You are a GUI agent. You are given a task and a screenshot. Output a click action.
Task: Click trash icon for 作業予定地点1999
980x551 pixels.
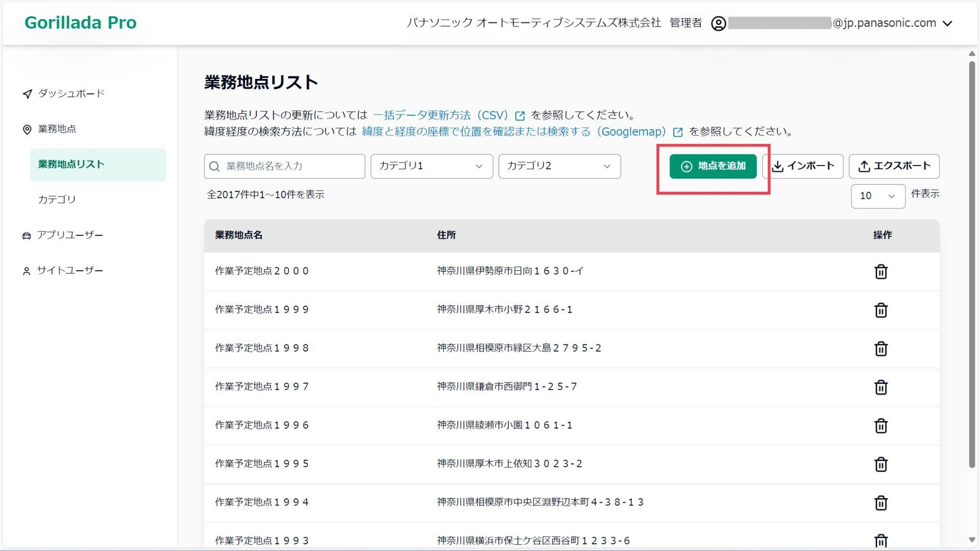[881, 310]
